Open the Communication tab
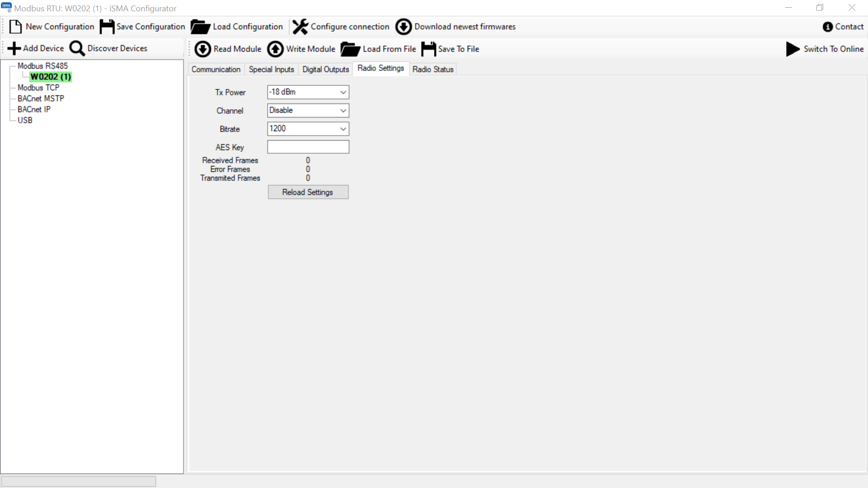 [216, 69]
